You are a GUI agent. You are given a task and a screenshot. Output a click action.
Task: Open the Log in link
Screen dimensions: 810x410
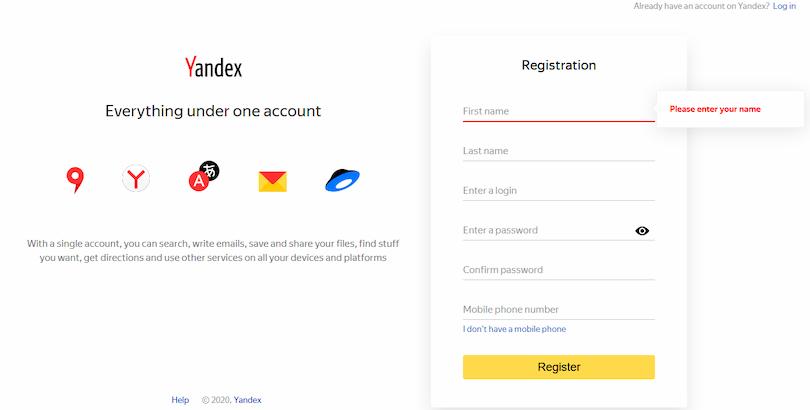[x=785, y=6]
